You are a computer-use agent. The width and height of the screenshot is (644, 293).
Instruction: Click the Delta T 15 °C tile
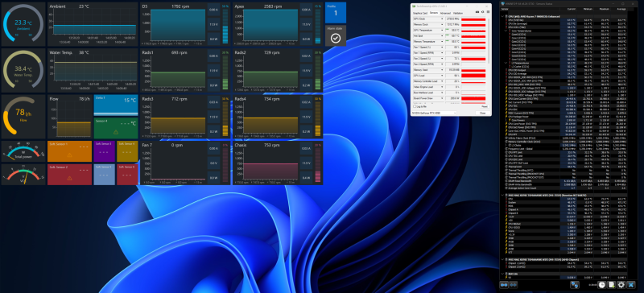click(x=116, y=105)
